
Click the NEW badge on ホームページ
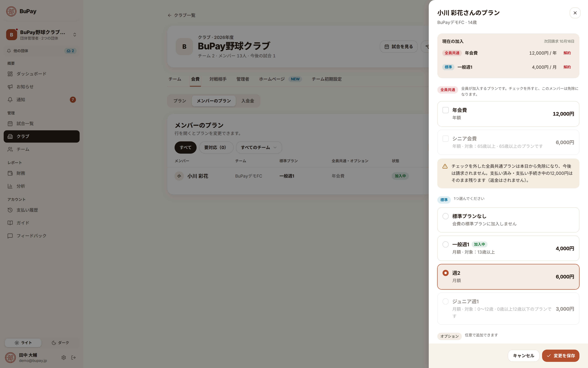pos(295,79)
